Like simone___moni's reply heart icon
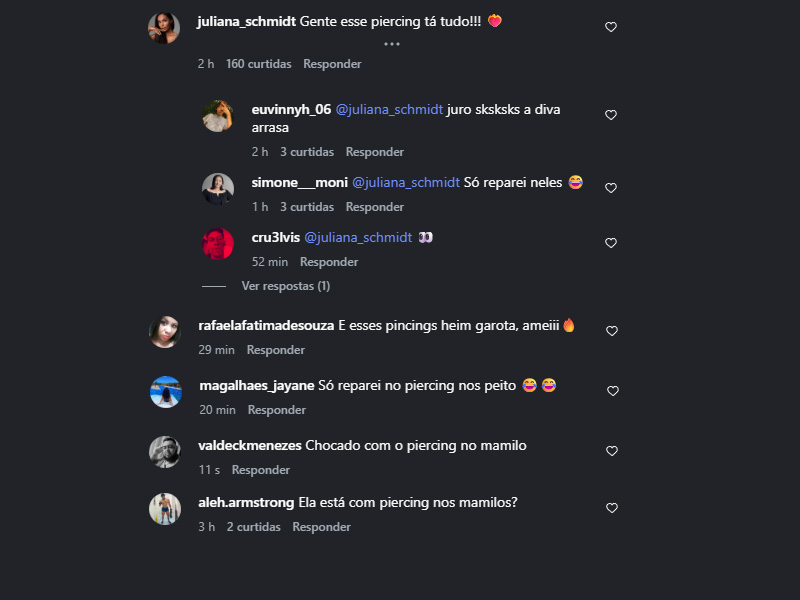Screen dimensions: 800x600 coord(611,188)
